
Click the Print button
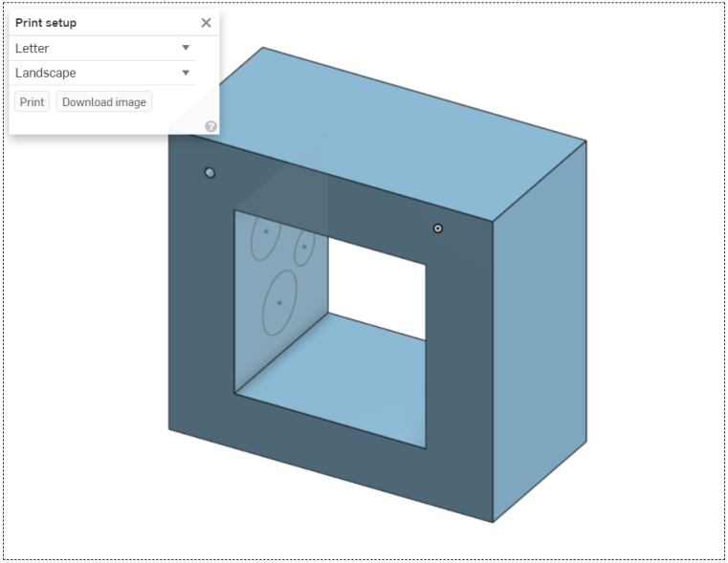coord(33,102)
